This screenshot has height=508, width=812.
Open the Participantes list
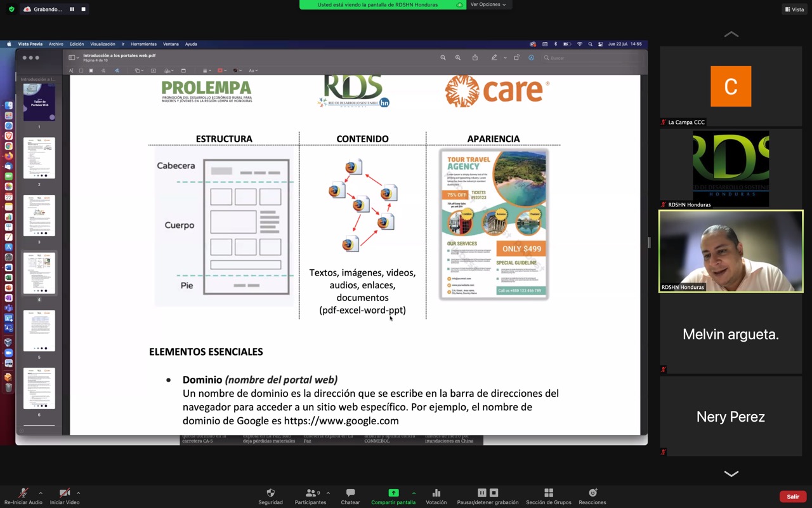tap(310, 493)
